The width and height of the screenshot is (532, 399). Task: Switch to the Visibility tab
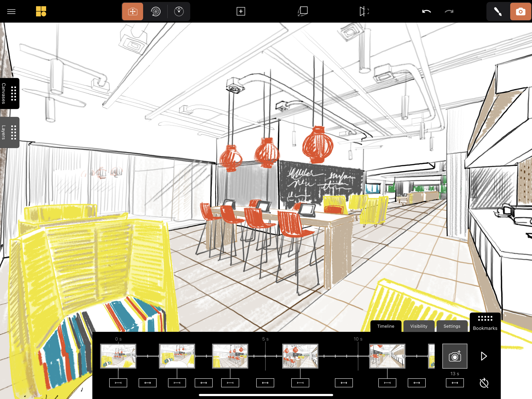(419, 326)
